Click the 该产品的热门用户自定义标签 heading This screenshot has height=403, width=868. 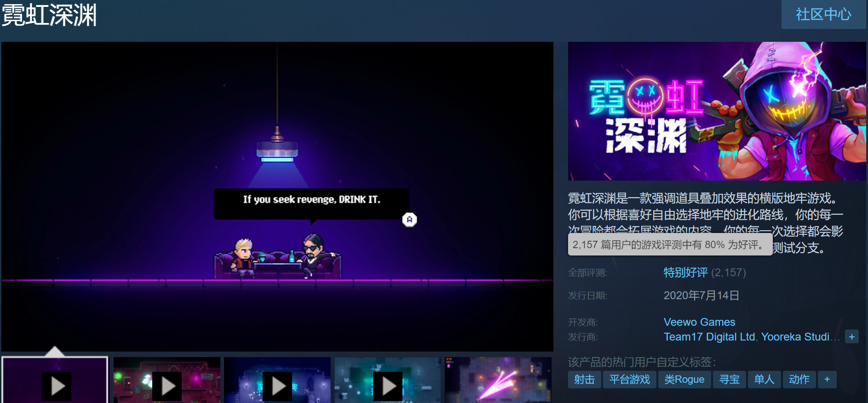tap(642, 362)
